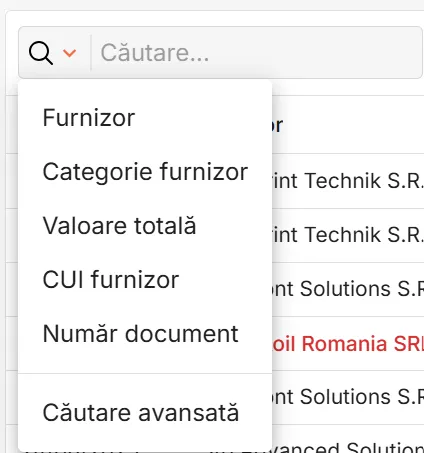The height and width of the screenshot is (453, 424).
Task: Choose Categorie furnizor filter option
Action: [145, 172]
